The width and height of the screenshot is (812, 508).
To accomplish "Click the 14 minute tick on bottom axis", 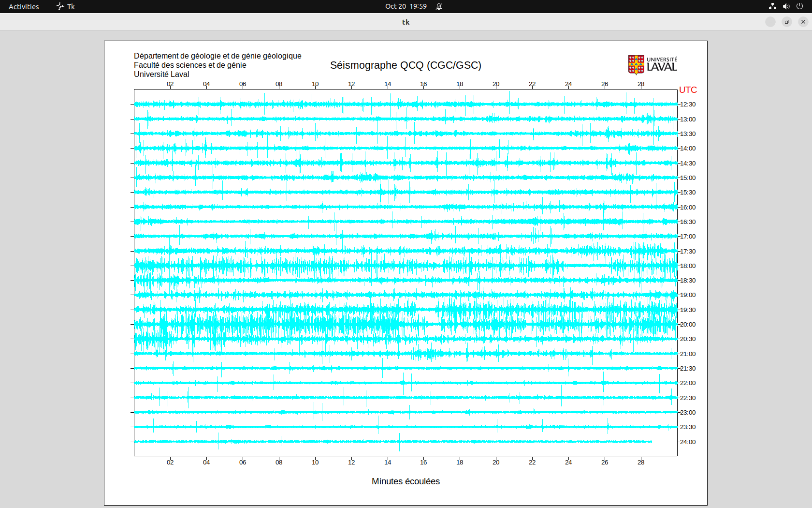I will coord(388,463).
